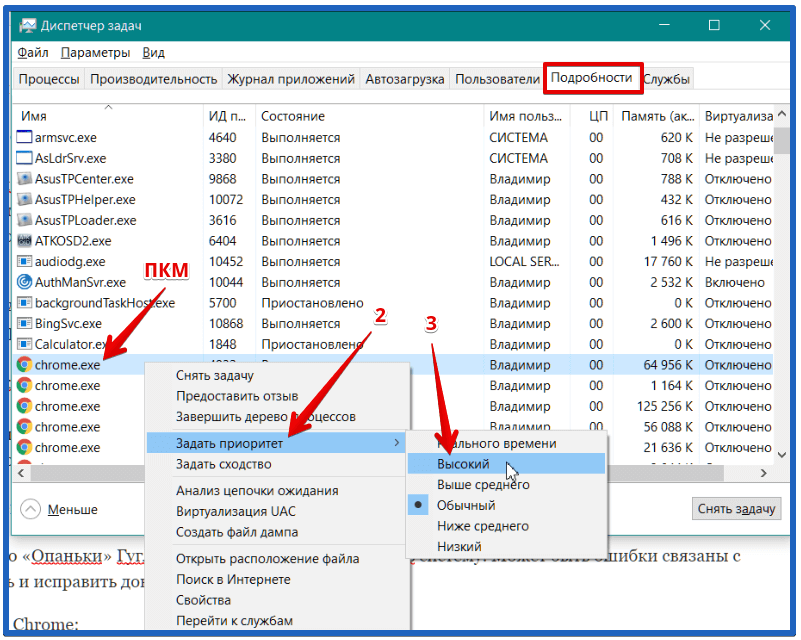
Task: Click the Chrome icon with memory 1 164 K
Action: tap(24, 385)
